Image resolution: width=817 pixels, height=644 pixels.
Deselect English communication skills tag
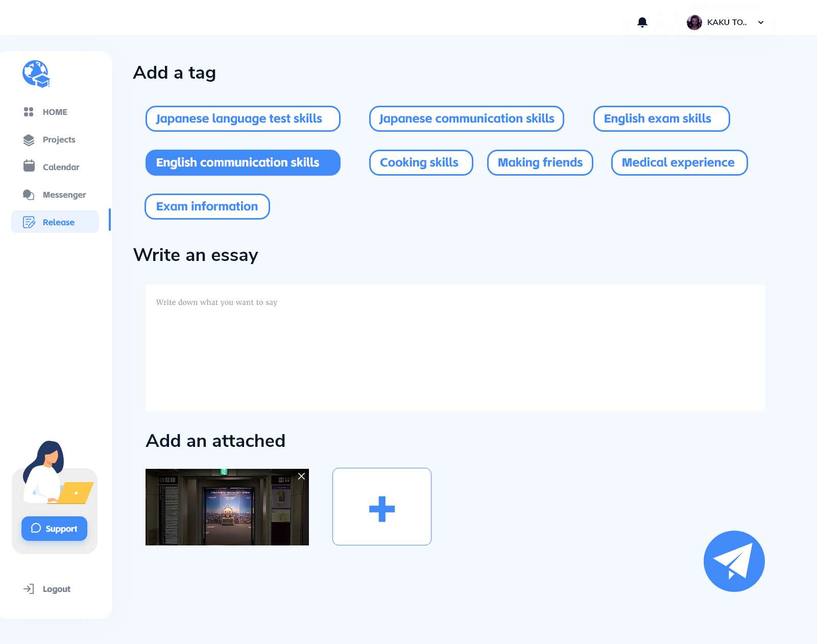coord(243,162)
